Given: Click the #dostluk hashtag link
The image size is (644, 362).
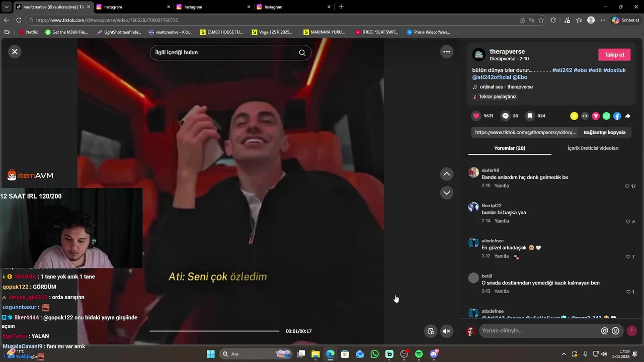Looking at the screenshot, I should 614,70.
